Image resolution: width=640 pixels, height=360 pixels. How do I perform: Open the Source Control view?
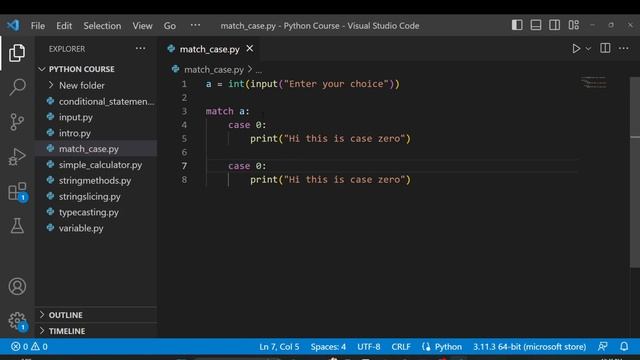point(17,122)
